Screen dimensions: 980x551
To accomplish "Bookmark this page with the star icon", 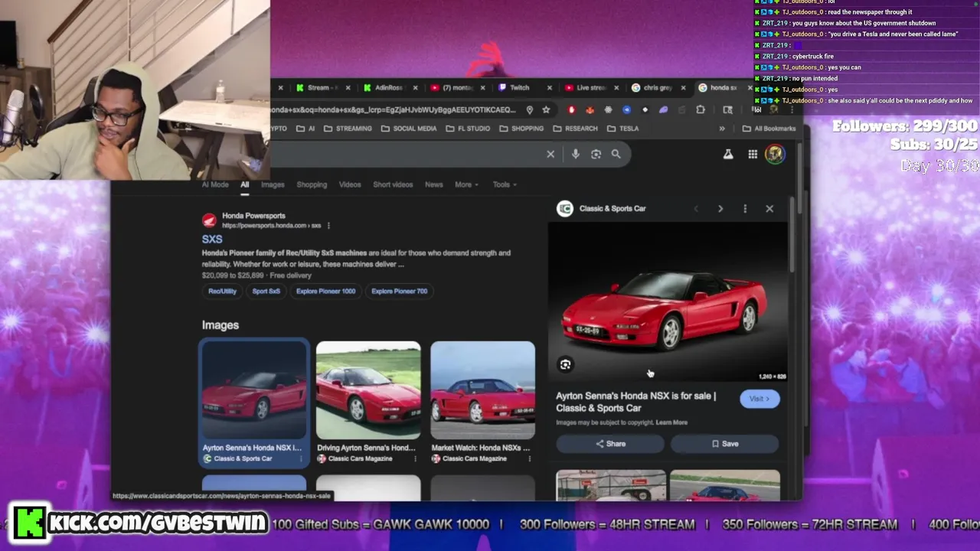I will click(x=546, y=110).
